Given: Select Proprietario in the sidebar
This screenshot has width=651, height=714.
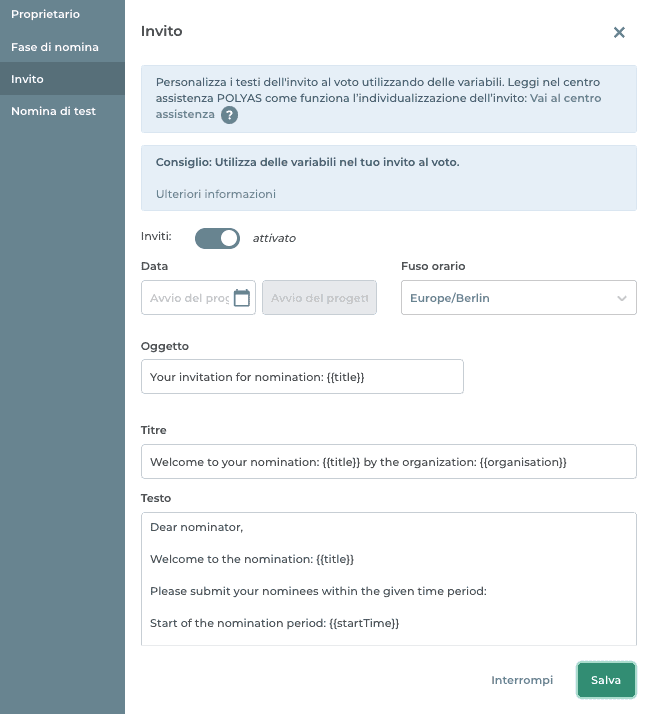Looking at the screenshot, I should tap(45, 16).
